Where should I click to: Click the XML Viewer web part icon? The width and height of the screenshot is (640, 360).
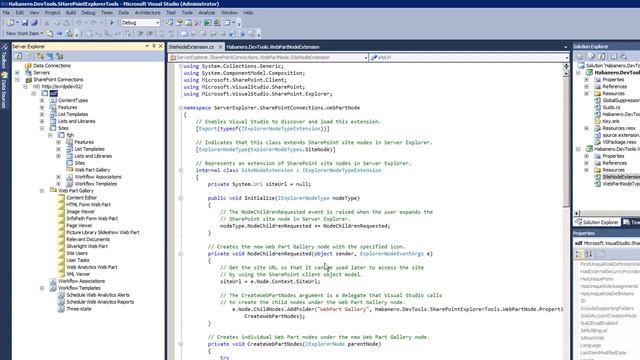61,274
